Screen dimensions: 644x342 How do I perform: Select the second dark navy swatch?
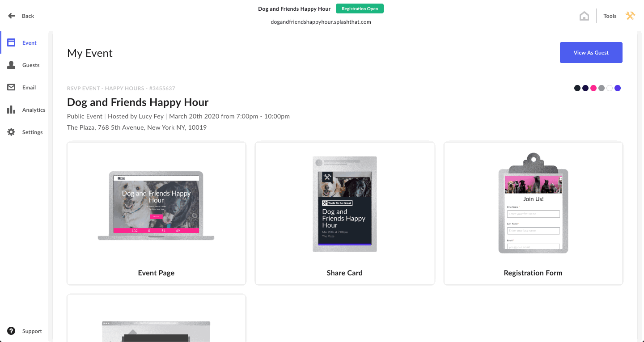[585, 88]
